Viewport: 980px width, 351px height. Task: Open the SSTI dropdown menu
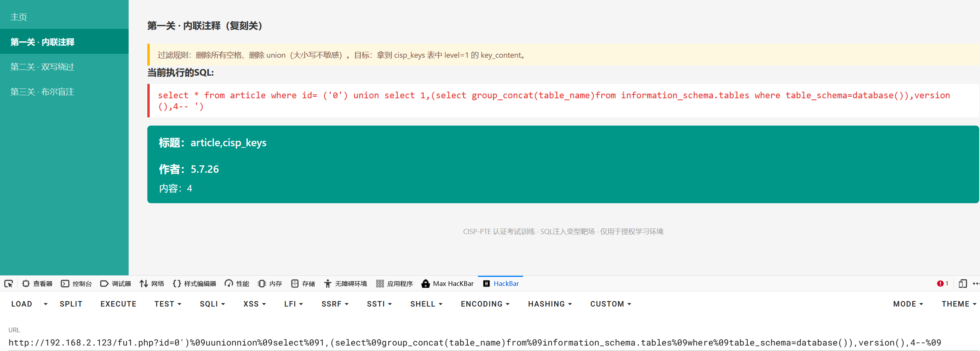coord(379,304)
